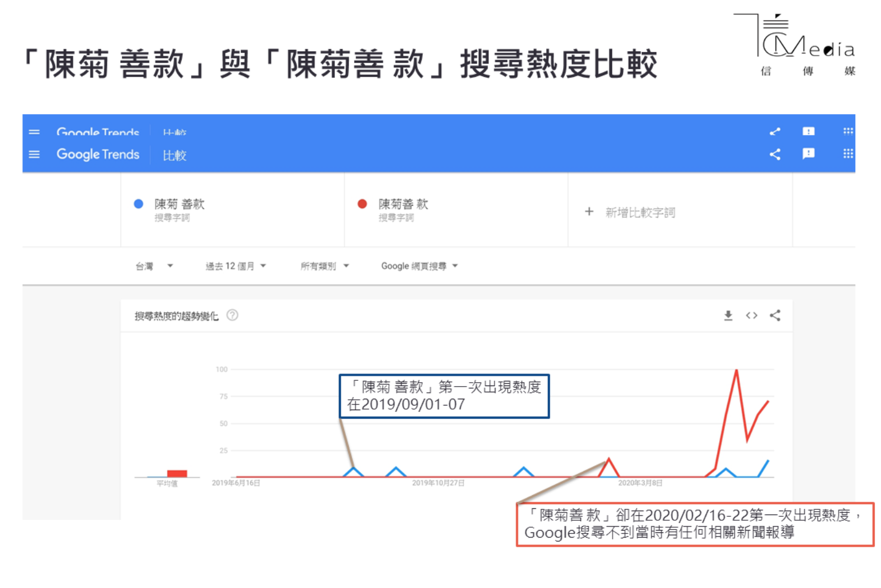Click the Google Trends logo link
This screenshot has width=881, height=588.
[x=98, y=154]
